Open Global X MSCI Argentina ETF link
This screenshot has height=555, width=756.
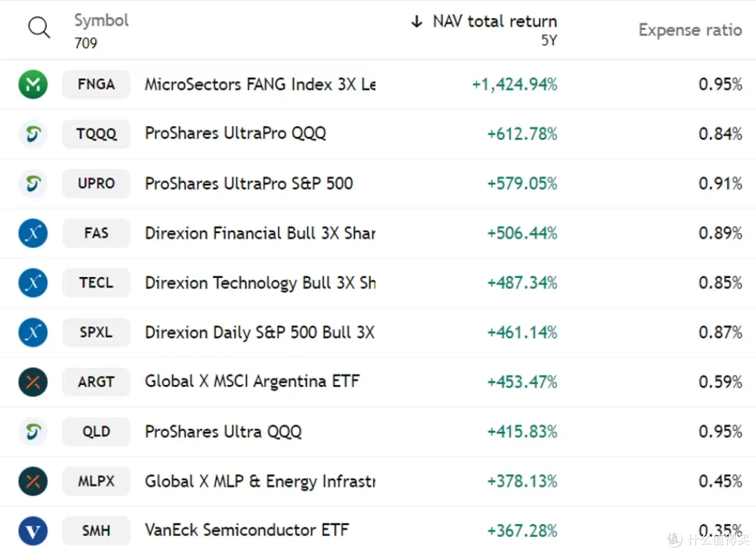pyautogui.click(x=252, y=382)
